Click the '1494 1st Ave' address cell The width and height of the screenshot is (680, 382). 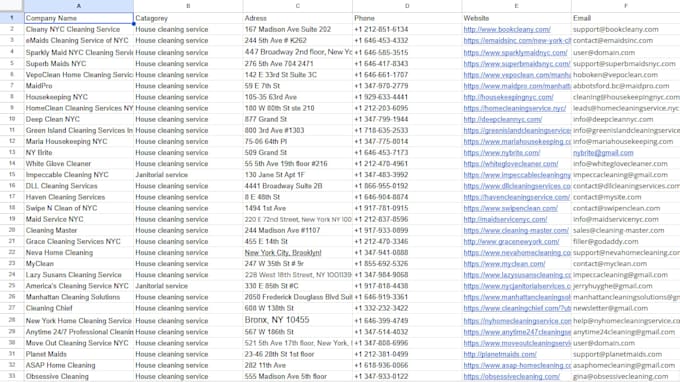(x=298, y=208)
